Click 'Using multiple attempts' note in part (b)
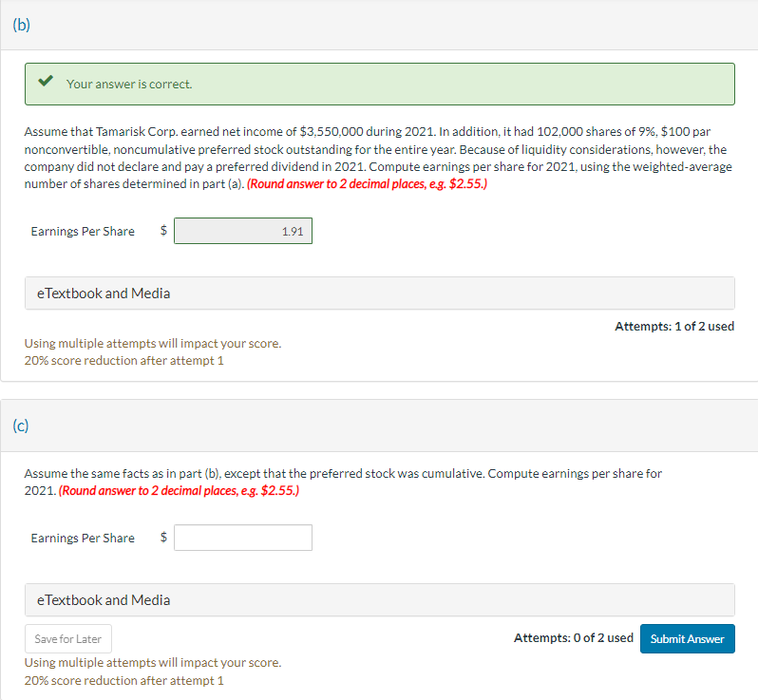Screen dimensions: 758x700 click(x=153, y=344)
